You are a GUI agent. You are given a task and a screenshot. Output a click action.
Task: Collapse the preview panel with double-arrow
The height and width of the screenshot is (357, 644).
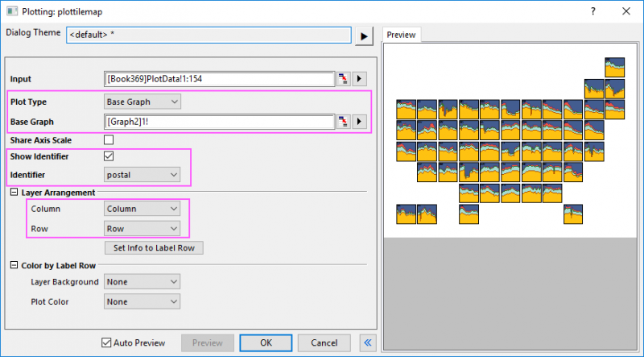(368, 342)
